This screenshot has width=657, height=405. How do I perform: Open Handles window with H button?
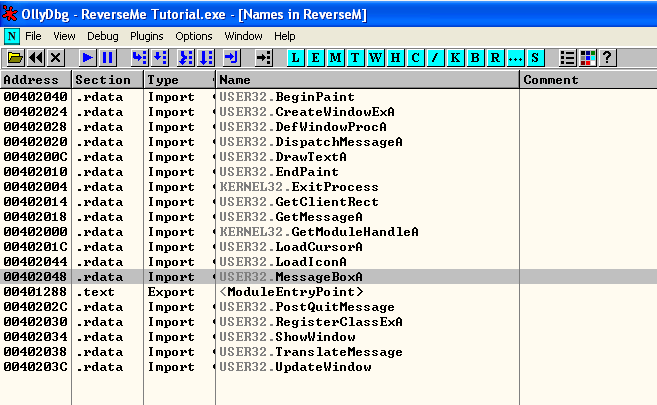[x=396, y=57]
